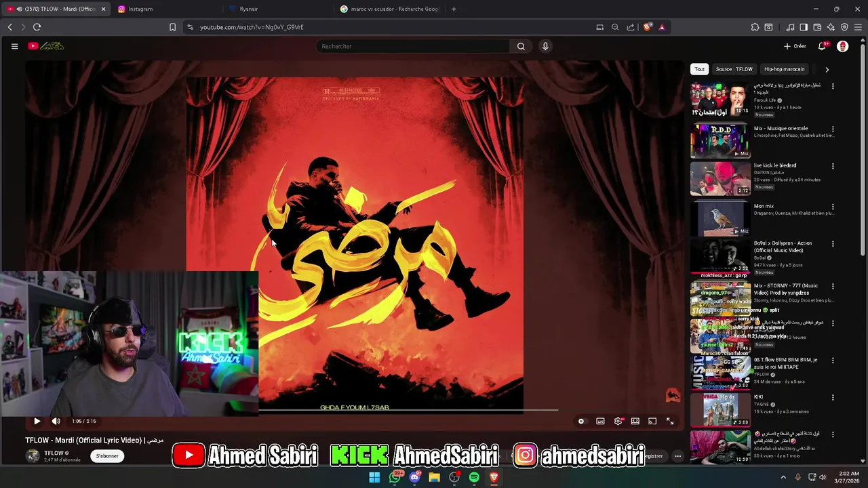Open a new browser tab

coord(454,9)
